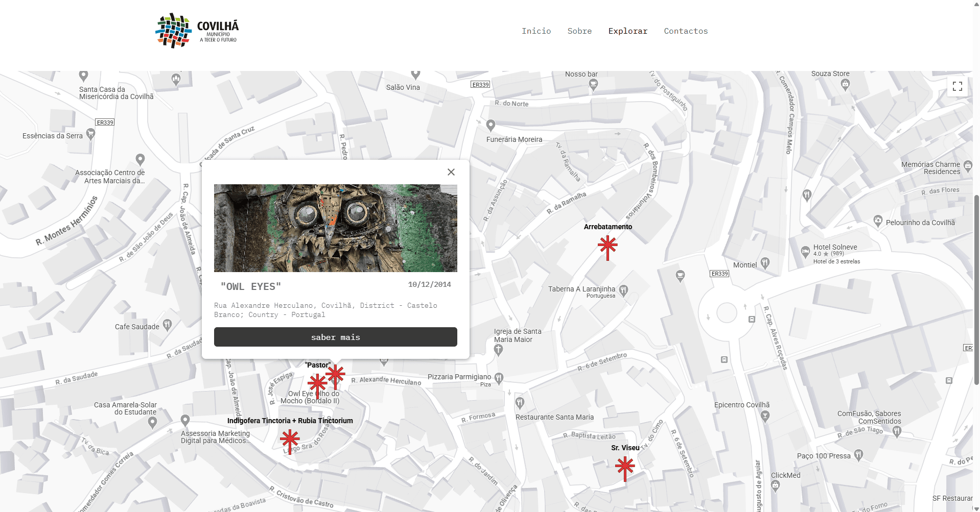The width and height of the screenshot is (980, 512).
Task: Click the Souza Store shopping icon
Action: [x=845, y=85]
